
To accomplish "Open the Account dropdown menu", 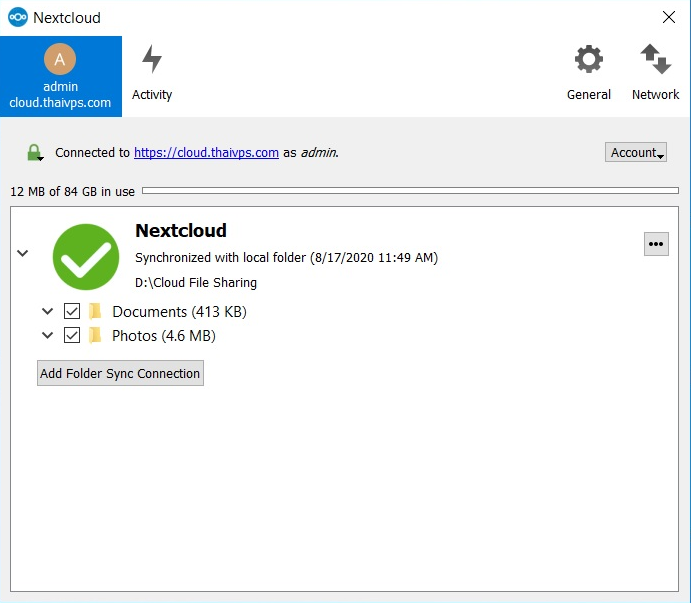I will [635, 152].
